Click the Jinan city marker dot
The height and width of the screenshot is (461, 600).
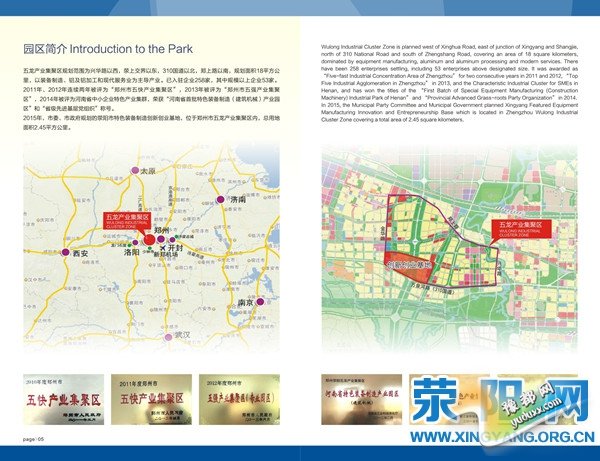220,200
